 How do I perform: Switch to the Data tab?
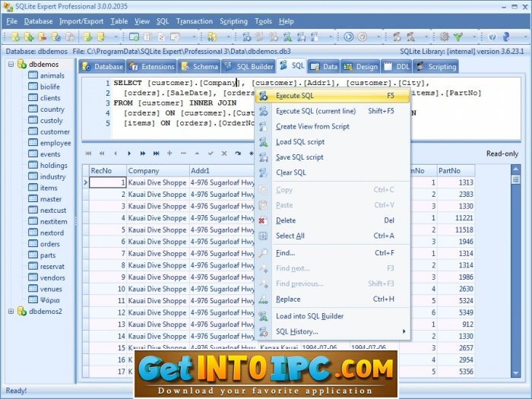point(324,67)
